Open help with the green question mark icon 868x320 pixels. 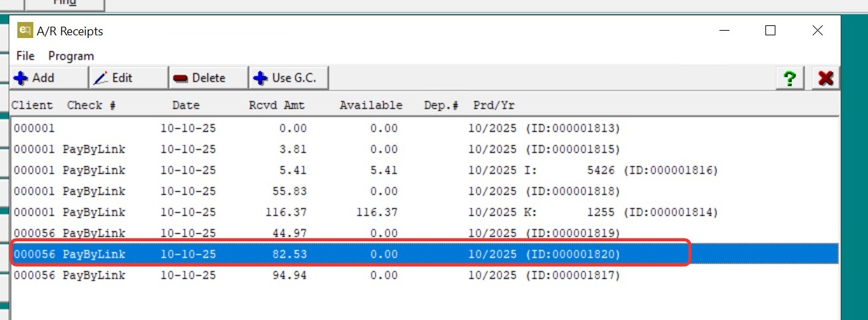790,79
